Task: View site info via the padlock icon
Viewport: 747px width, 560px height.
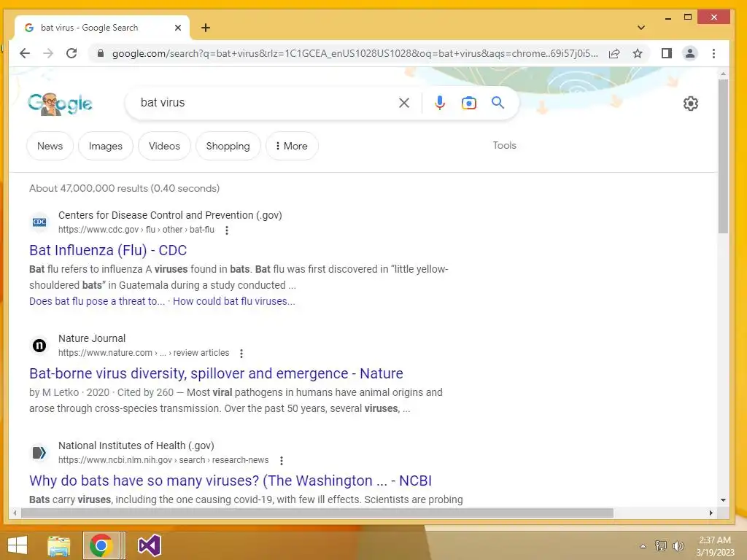Action: [101, 53]
